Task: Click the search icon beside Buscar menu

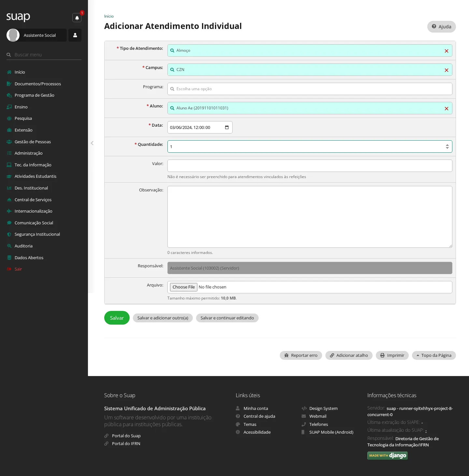Action: [x=9, y=55]
